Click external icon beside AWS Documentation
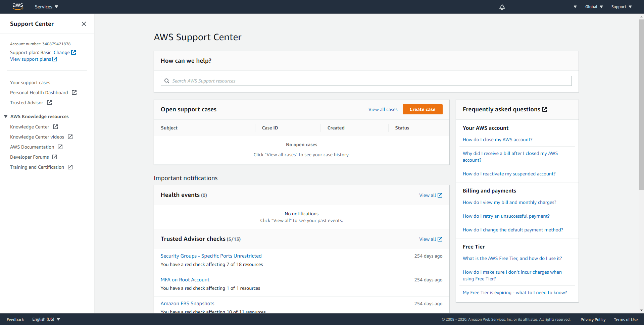The image size is (644, 325). click(x=60, y=147)
